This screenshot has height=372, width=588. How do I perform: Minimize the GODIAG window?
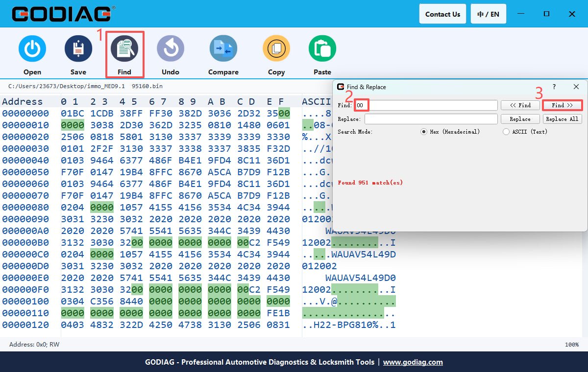coord(521,14)
